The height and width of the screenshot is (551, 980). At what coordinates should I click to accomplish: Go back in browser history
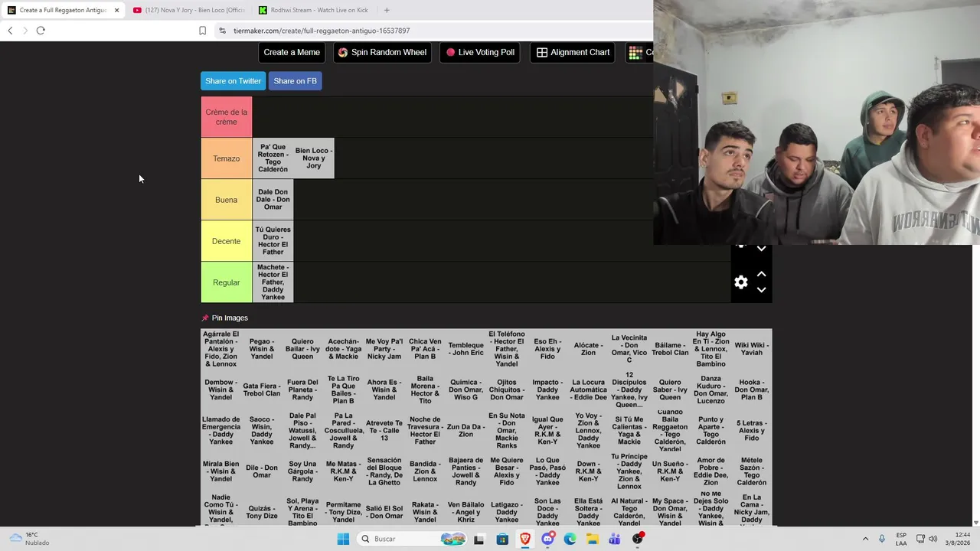tap(10, 31)
